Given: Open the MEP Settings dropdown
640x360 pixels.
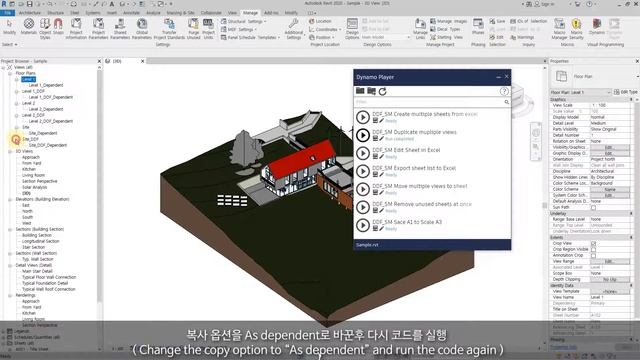Looking at the screenshot, I should 239,29.
